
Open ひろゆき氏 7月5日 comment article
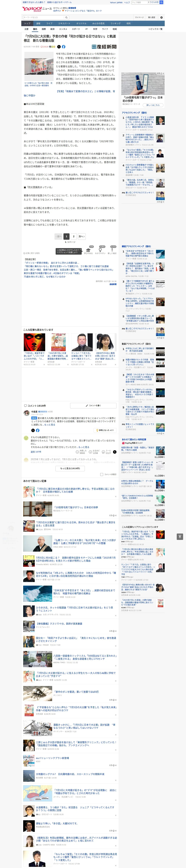coord(74,609)
